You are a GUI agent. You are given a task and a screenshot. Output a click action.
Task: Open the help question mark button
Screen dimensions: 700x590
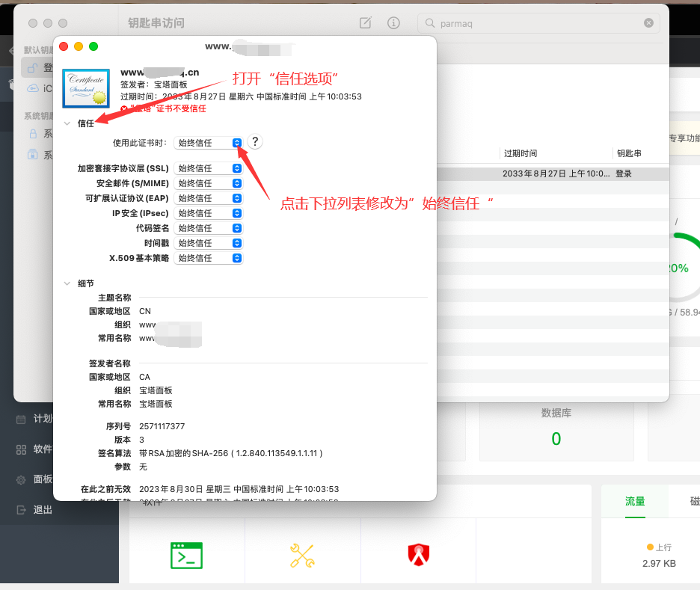(x=255, y=142)
